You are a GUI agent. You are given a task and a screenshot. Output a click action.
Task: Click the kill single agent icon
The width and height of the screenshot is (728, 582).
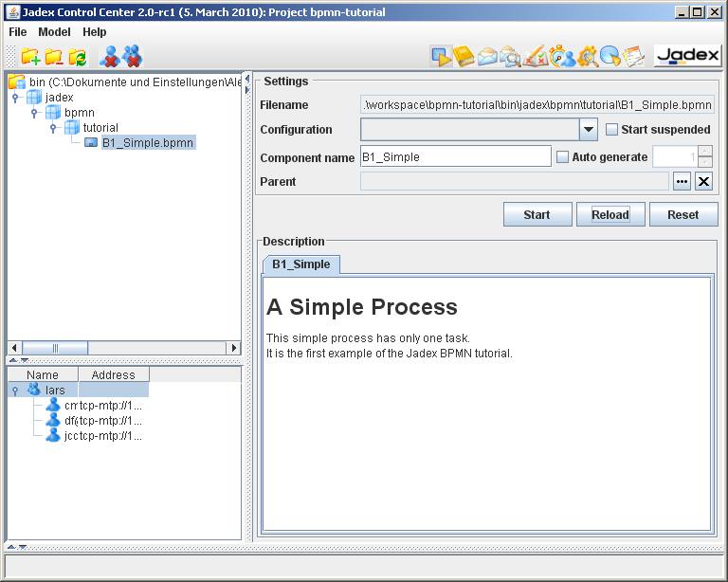(x=109, y=57)
